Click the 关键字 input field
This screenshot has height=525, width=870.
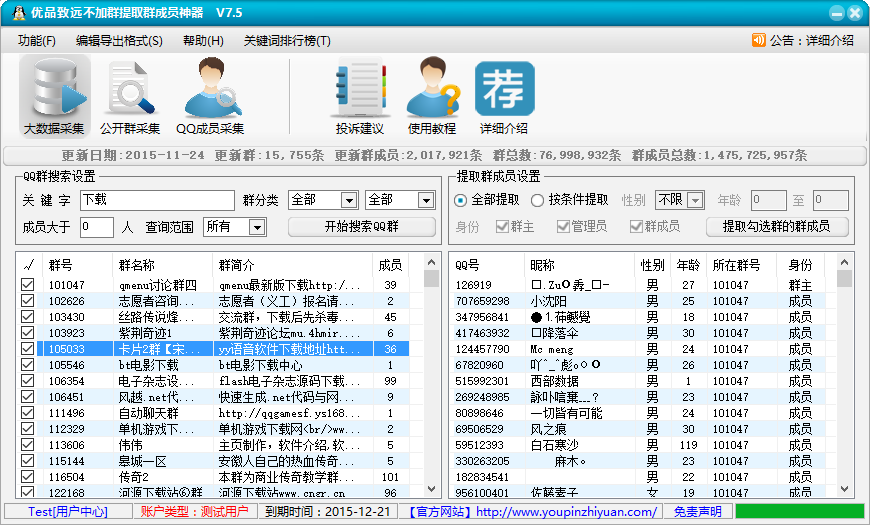tap(157, 200)
